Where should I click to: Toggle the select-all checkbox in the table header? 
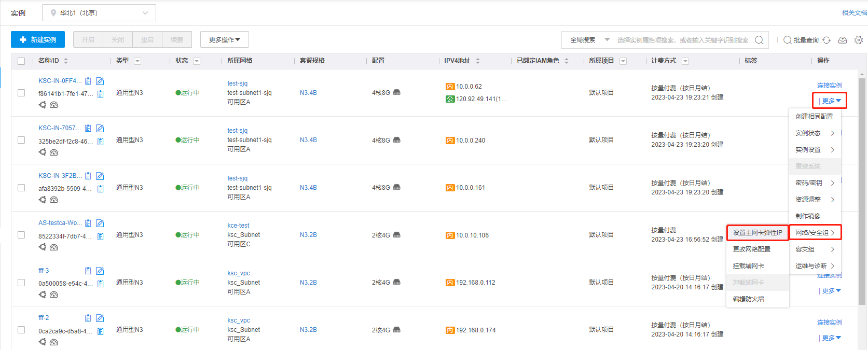point(21,61)
